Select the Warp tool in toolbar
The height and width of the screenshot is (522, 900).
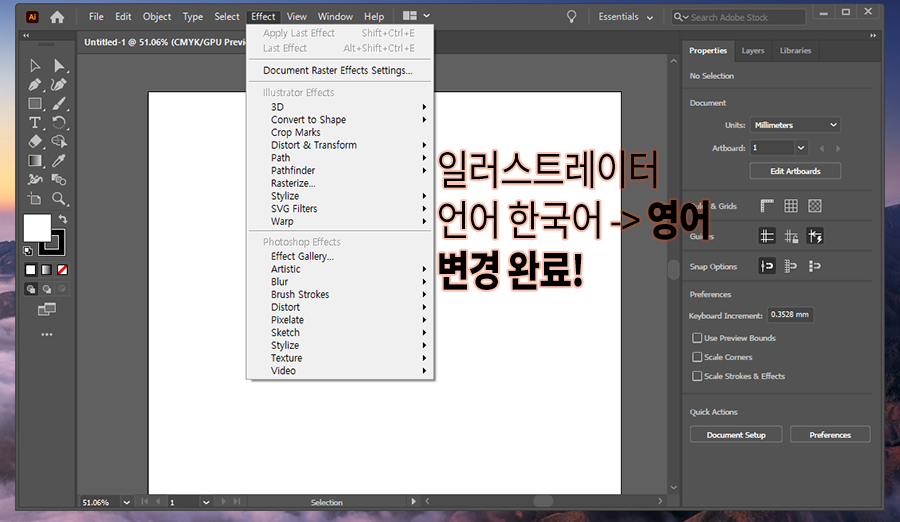click(x=34, y=179)
